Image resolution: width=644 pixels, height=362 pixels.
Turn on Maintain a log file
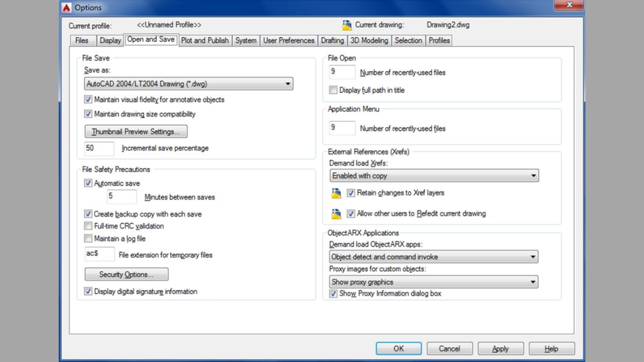point(89,239)
